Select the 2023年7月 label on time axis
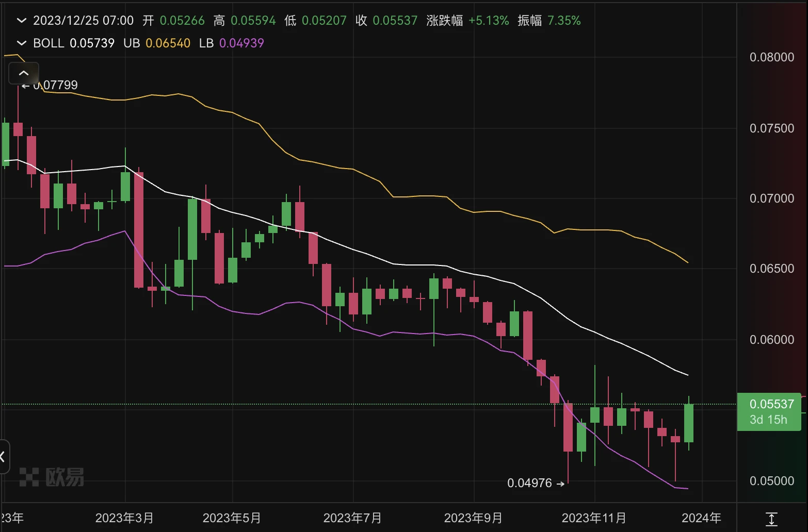Screen dimensions: 808x532 pos(352,518)
